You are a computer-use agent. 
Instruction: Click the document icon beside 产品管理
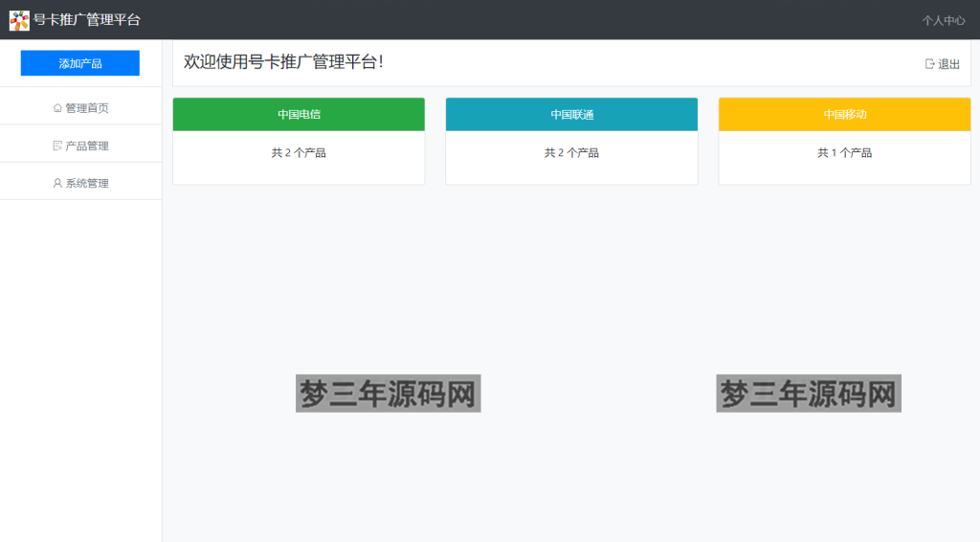(57, 146)
